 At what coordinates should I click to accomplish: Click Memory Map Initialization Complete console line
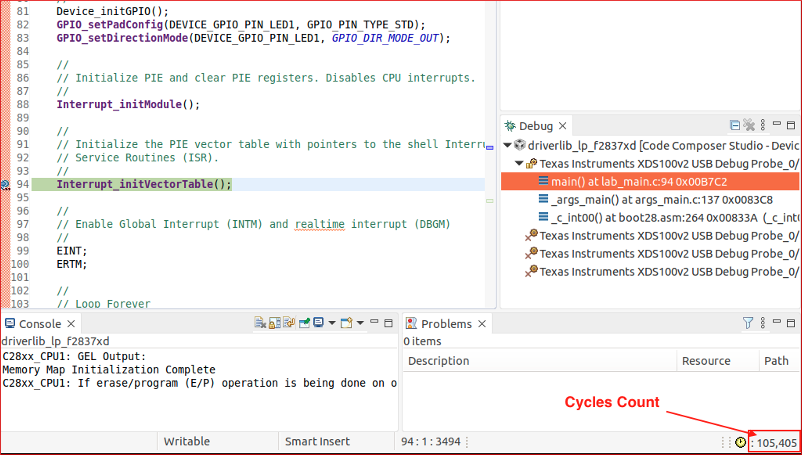tap(109, 370)
